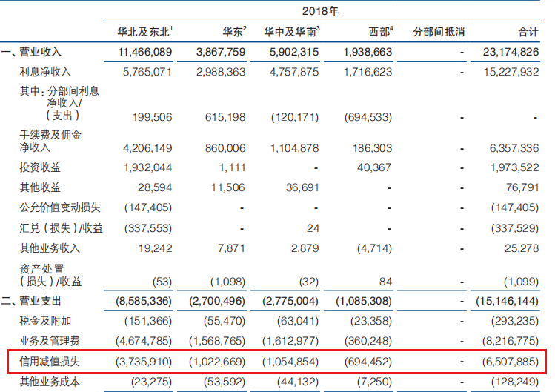Select the 华北及东北 column header
The width and height of the screenshot is (555, 392).
tap(144, 32)
